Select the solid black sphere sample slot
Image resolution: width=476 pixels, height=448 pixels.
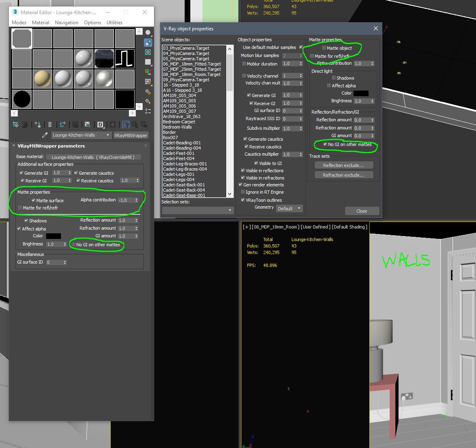pos(21,99)
